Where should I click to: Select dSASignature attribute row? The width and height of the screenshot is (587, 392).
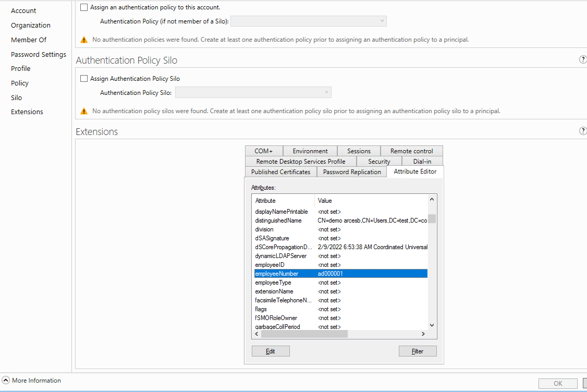340,238
